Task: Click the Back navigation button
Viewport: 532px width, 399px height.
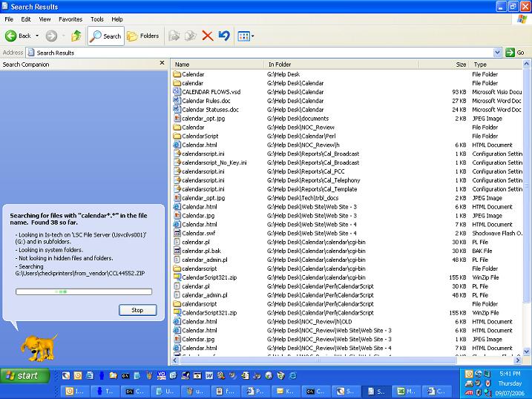Action: (19, 36)
